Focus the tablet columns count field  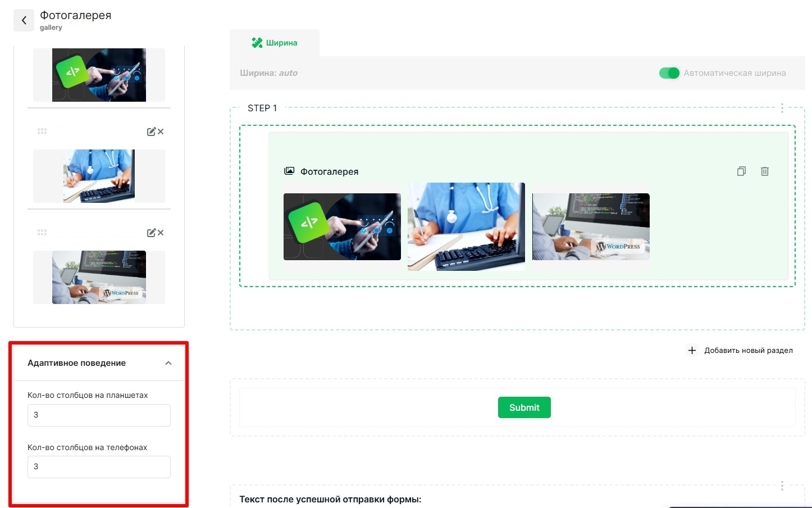[99, 415]
